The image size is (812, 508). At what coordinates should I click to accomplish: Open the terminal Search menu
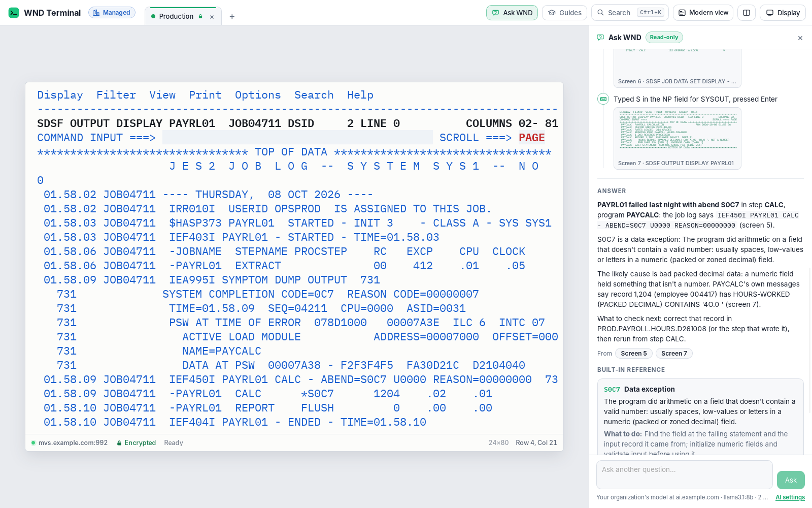click(x=314, y=95)
